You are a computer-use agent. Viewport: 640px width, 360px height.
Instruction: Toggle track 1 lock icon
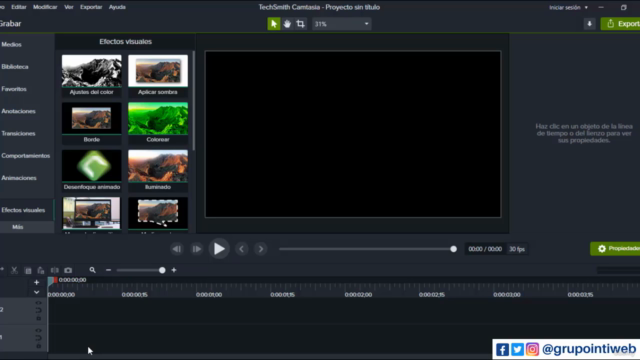pyautogui.click(x=38, y=346)
